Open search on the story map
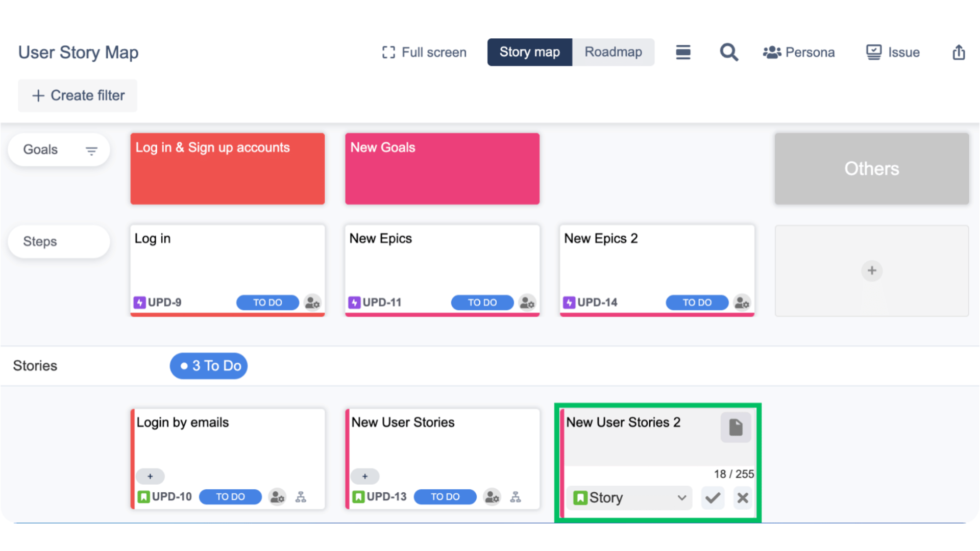980x551 pixels. (x=729, y=52)
